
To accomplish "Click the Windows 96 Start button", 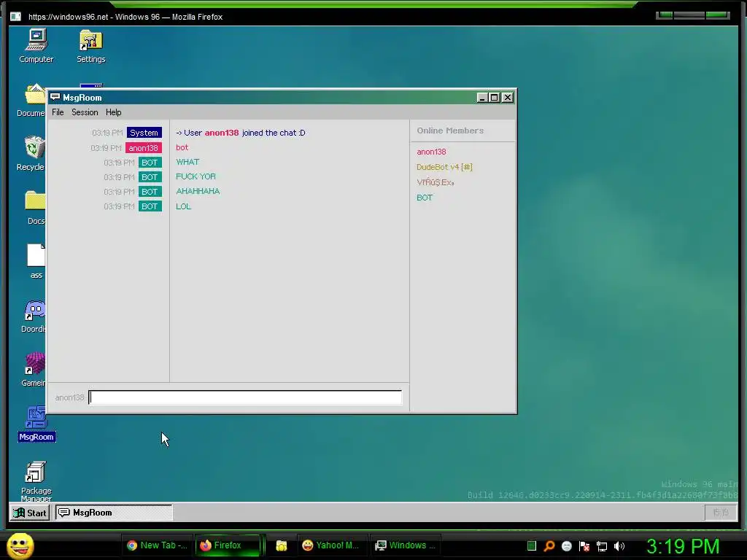I will (x=30, y=513).
